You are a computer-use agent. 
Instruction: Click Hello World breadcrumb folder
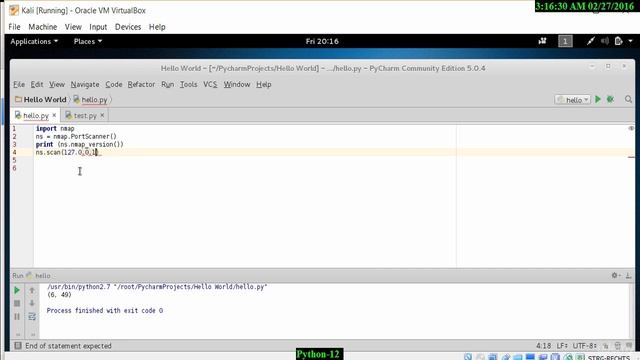40,99
